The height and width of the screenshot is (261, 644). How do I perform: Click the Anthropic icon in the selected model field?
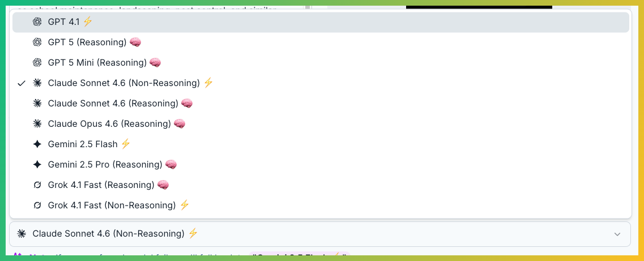pyautogui.click(x=22, y=234)
